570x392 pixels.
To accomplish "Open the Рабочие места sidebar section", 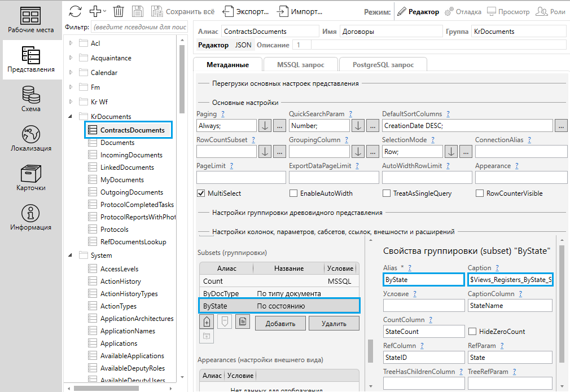I will [x=31, y=20].
